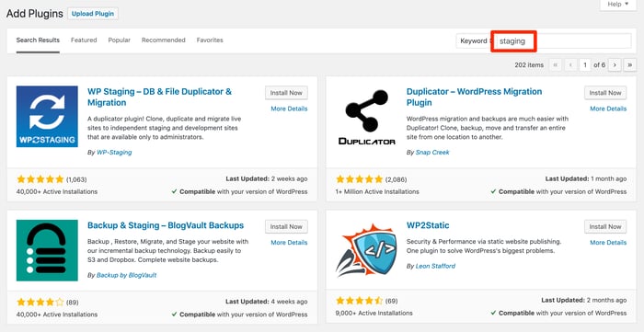Click the Duplicator star rating
The image size is (644, 332).
(x=360, y=179)
